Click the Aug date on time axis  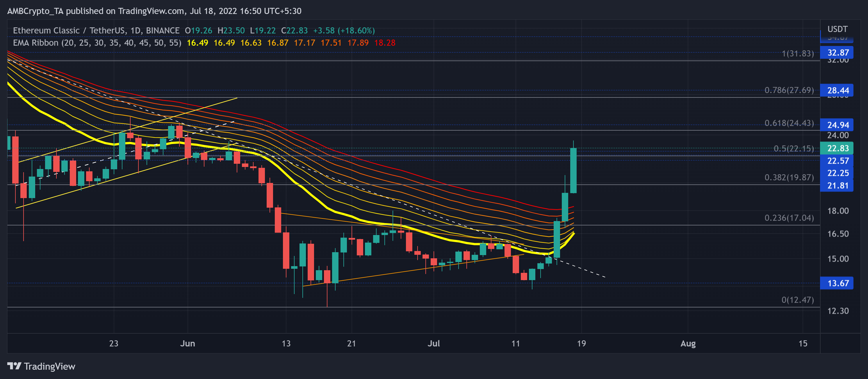(688, 343)
